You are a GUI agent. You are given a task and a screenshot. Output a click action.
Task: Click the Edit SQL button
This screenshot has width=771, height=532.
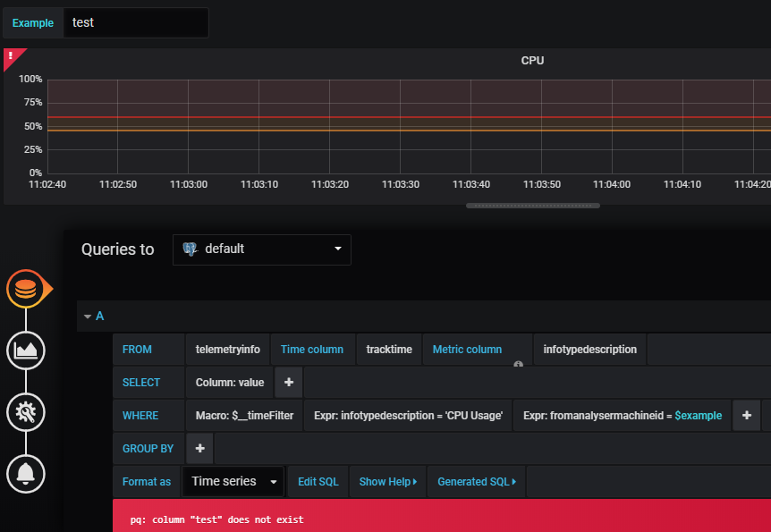[x=318, y=481]
